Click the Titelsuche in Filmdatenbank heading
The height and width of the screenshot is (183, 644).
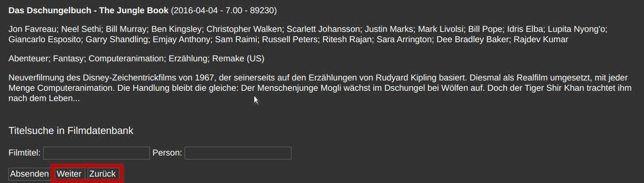71,131
